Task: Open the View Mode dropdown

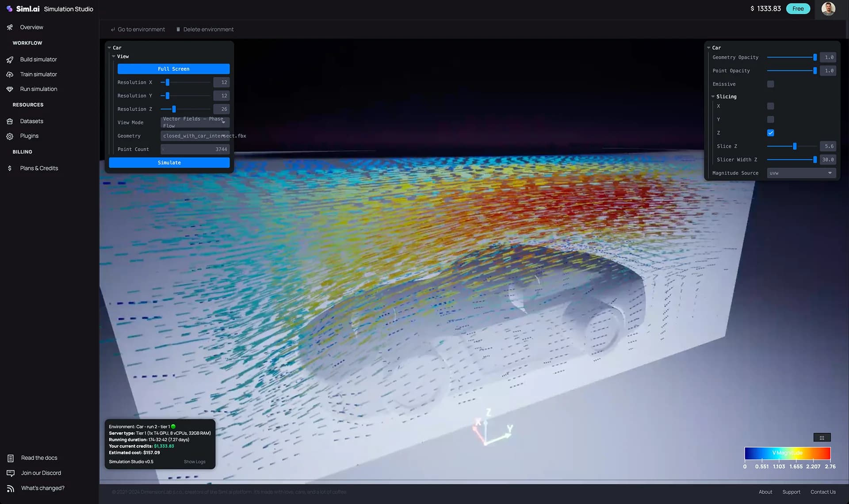Action: tap(195, 122)
